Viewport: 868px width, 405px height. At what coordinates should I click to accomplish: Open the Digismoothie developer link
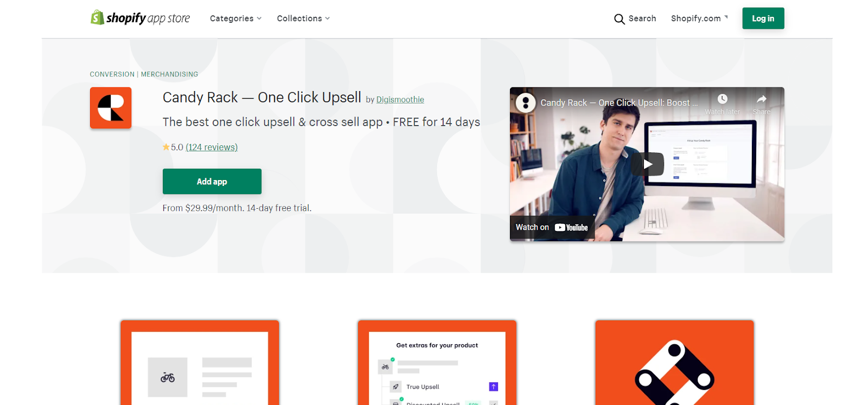[x=400, y=100]
